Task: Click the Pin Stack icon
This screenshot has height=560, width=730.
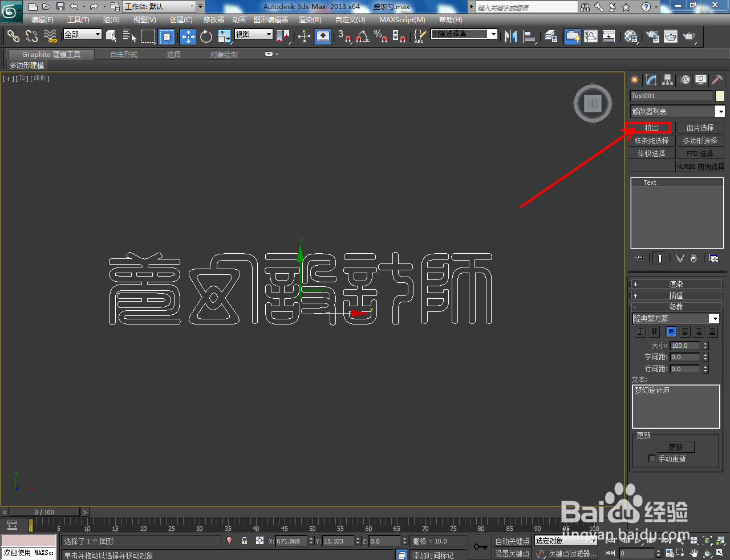Action: (639, 258)
